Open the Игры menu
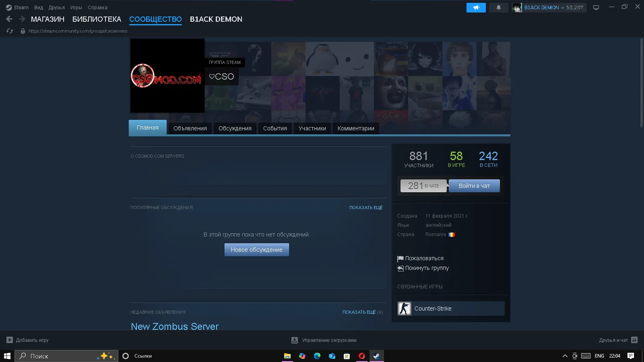 76,8
